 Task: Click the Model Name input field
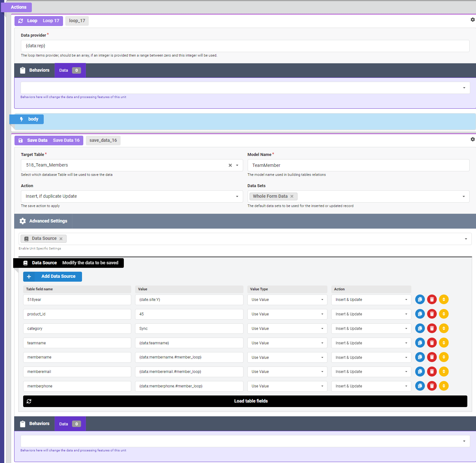358,165
